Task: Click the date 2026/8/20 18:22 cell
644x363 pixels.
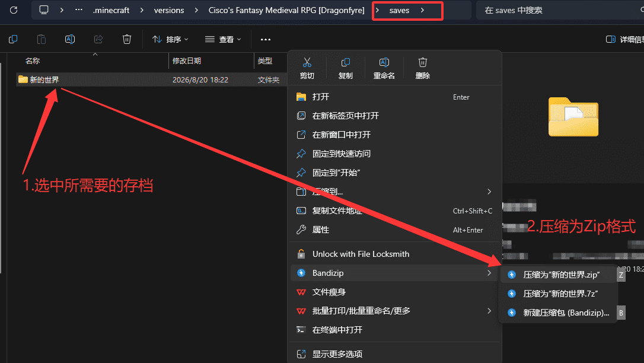Action: click(x=200, y=79)
